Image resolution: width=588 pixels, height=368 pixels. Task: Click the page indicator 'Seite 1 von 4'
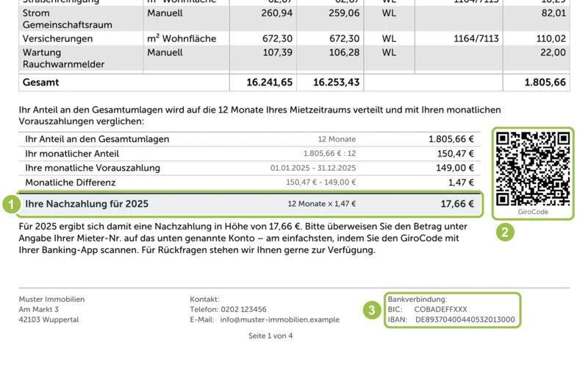[270, 336]
